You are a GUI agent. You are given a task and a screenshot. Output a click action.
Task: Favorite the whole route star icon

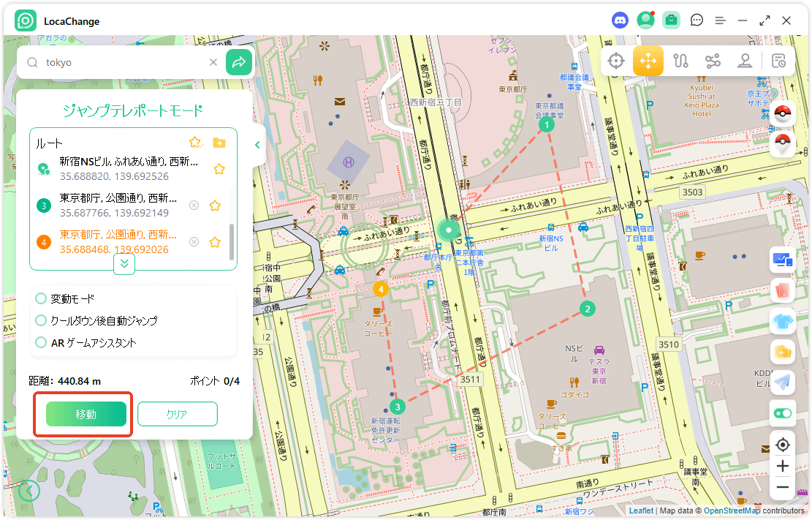click(x=195, y=142)
